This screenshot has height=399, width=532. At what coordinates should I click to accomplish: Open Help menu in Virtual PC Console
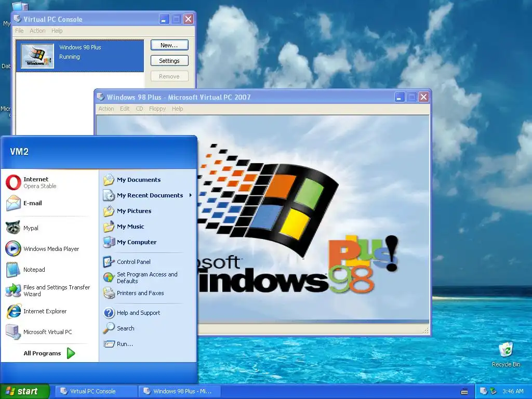pyautogui.click(x=57, y=31)
